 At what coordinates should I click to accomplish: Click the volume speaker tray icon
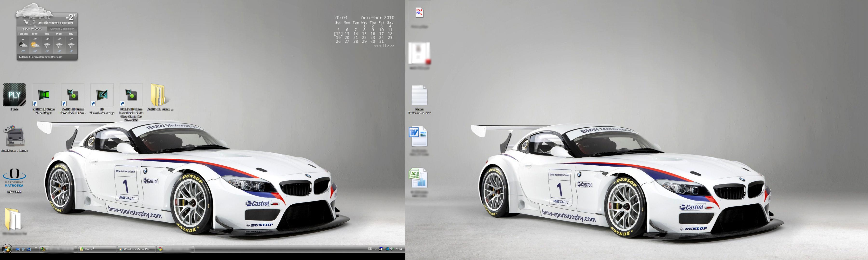point(391,249)
